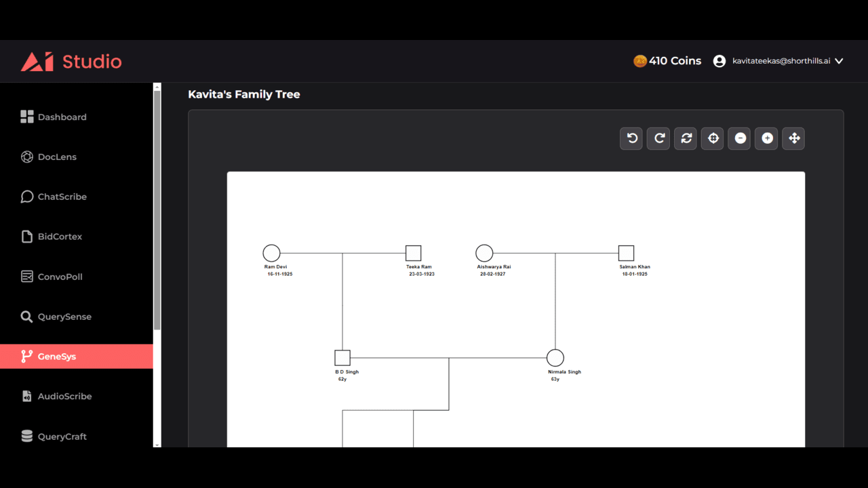Open the user profile avatar icon
Image resolution: width=868 pixels, height=488 pixels.
(x=719, y=61)
